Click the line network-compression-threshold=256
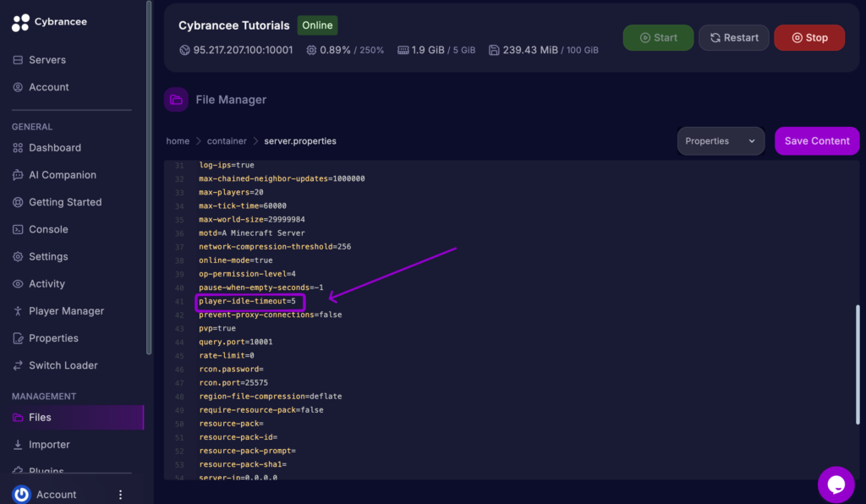This screenshot has height=504, width=866. (275, 246)
